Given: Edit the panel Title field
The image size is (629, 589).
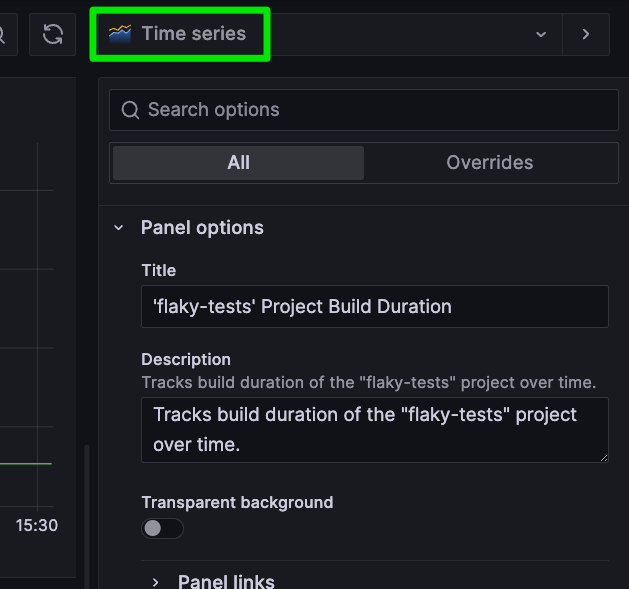Looking at the screenshot, I should tap(375, 307).
